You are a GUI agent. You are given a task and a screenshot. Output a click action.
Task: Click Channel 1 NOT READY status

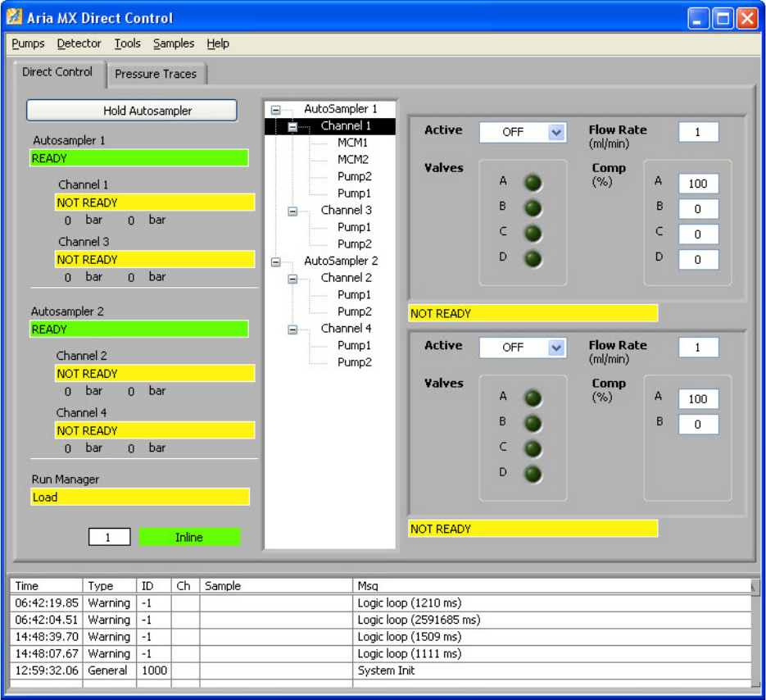click(x=155, y=202)
